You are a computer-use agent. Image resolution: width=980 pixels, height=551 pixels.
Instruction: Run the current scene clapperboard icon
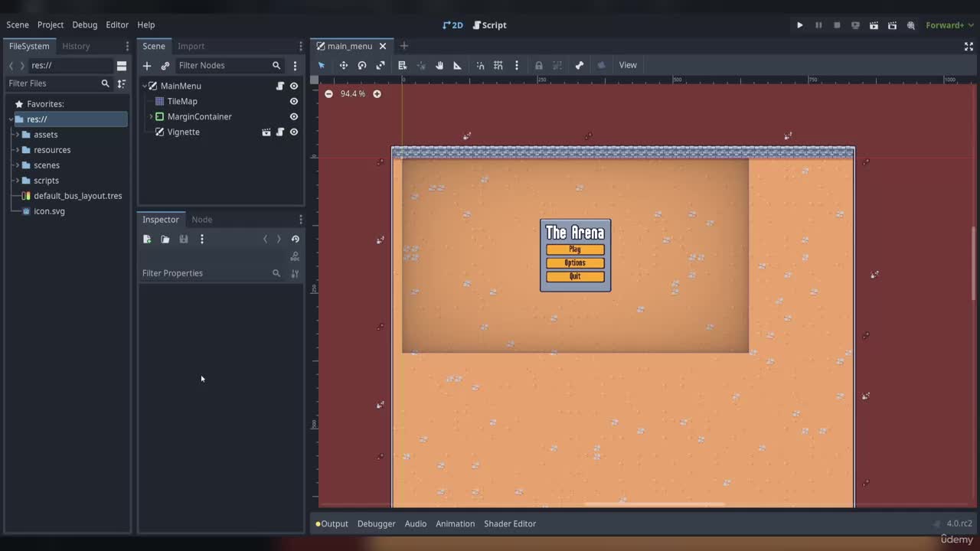point(874,25)
